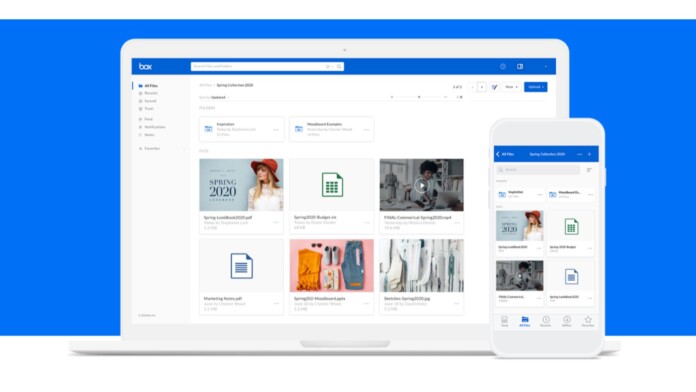696x392 pixels.
Task: Tap the sort icon beside phone search
Action: [589, 170]
